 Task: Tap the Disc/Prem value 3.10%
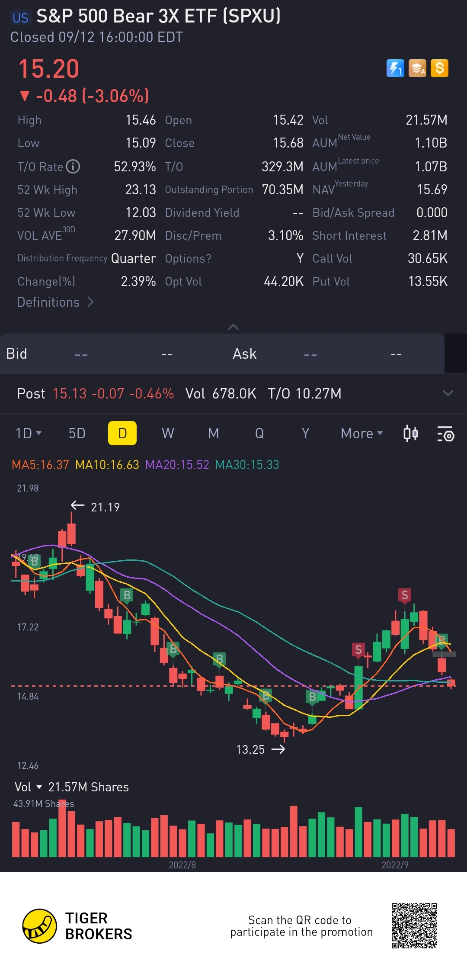click(285, 235)
